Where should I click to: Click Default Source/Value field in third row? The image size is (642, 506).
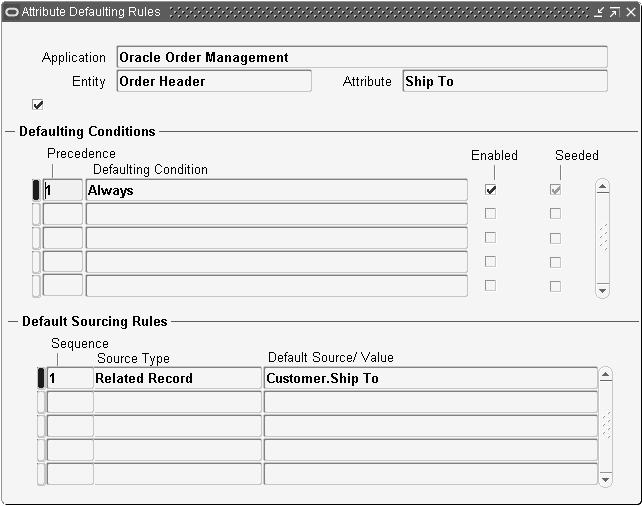pos(431,426)
